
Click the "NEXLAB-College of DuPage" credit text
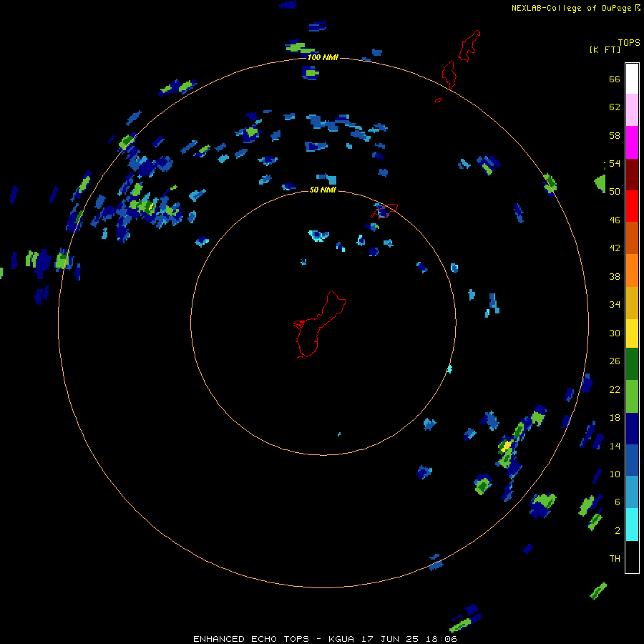click(571, 8)
